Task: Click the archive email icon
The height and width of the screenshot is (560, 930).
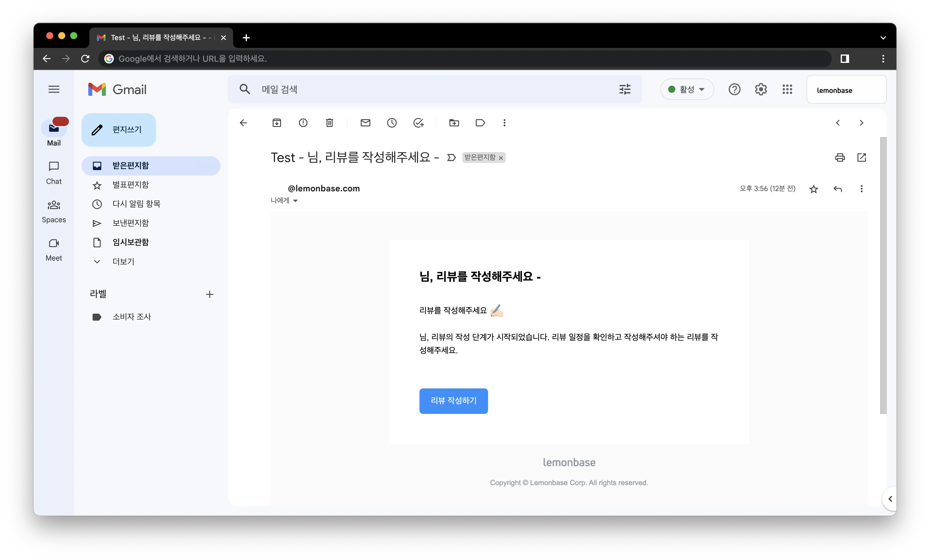Action: [277, 123]
